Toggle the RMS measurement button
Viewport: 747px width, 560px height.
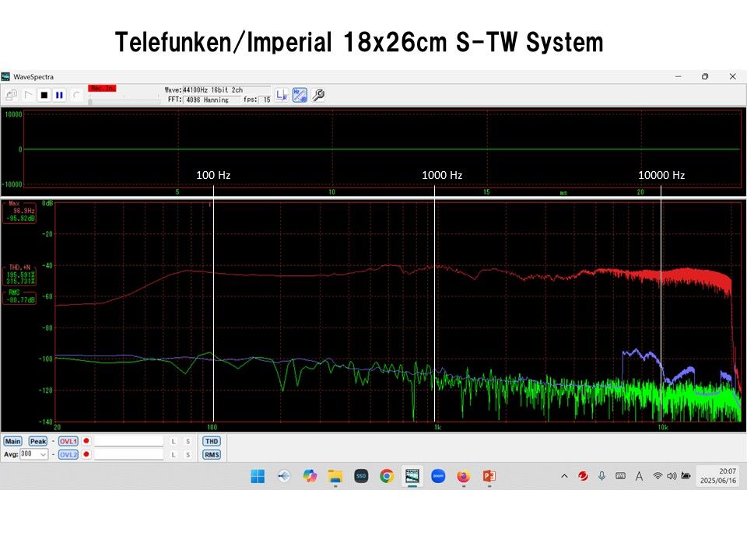pyautogui.click(x=212, y=455)
